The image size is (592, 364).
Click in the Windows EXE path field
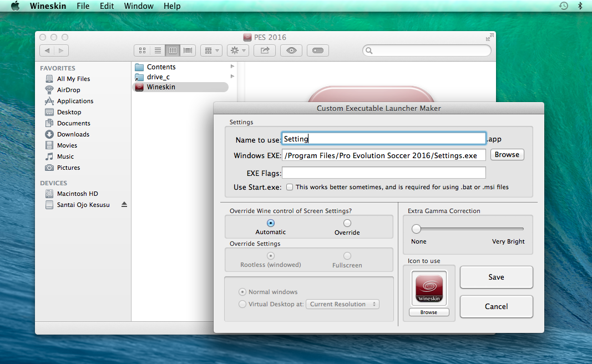coord(383,155)
